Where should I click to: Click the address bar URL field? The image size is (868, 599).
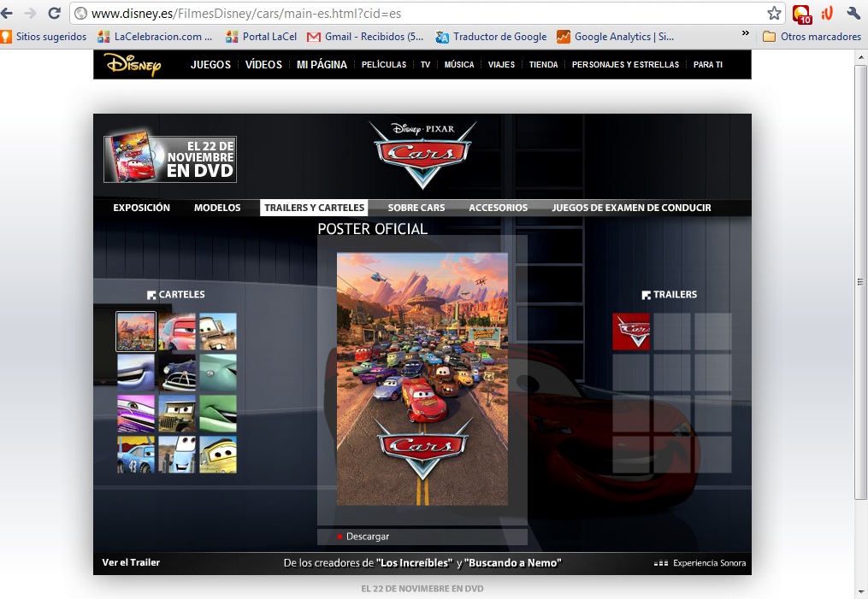tap(426, 14)
